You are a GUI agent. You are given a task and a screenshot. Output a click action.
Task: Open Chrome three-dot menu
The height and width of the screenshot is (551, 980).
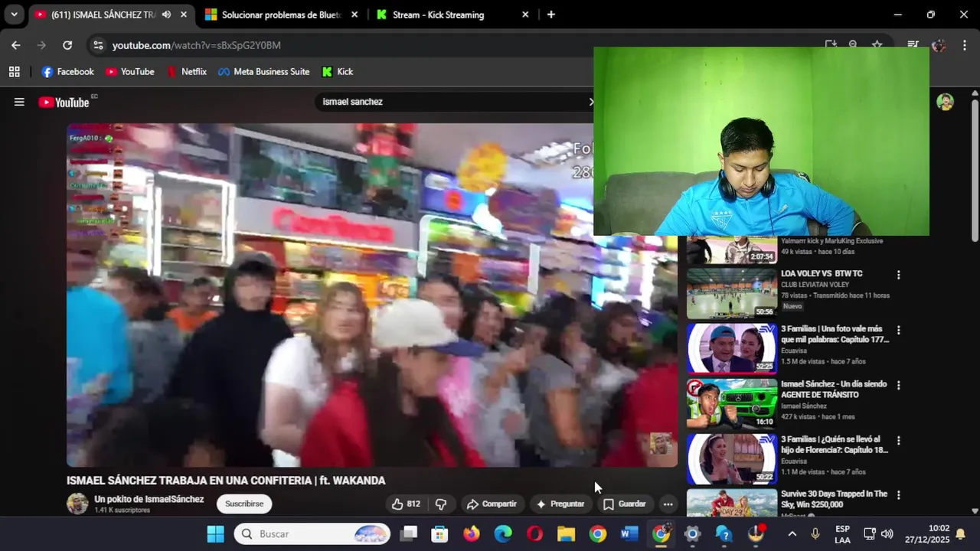tap(963, 45)
